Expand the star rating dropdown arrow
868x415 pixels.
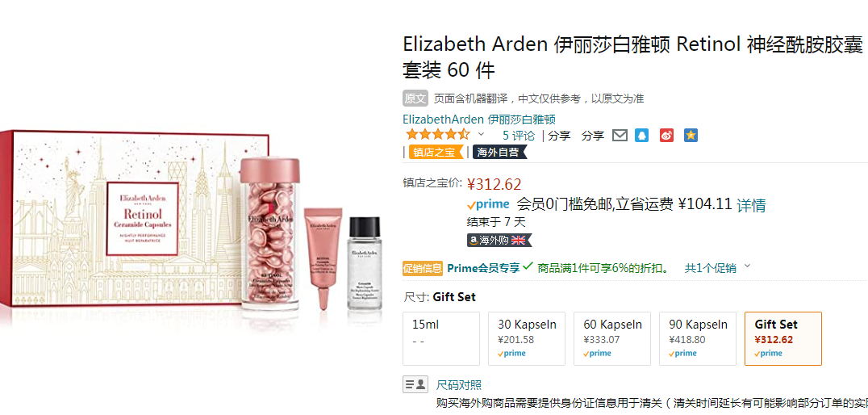pyautogui.click(x=481, y=135)
